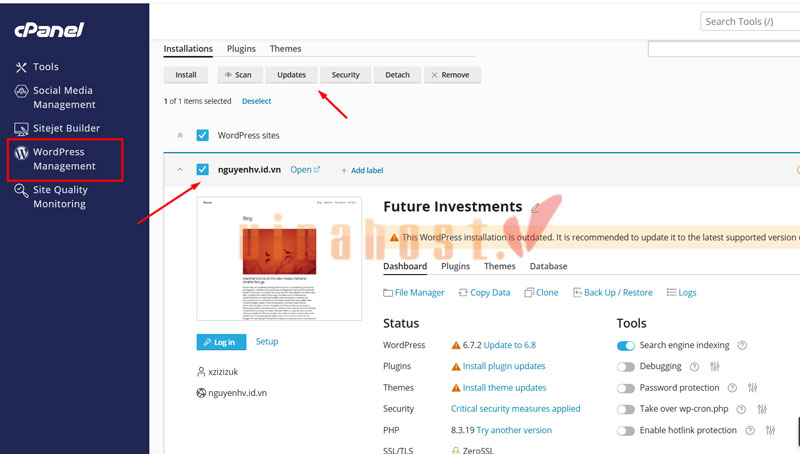Open Debugging settings sliders icon
This screenshot has height=454, width=800.
(715, 367)
